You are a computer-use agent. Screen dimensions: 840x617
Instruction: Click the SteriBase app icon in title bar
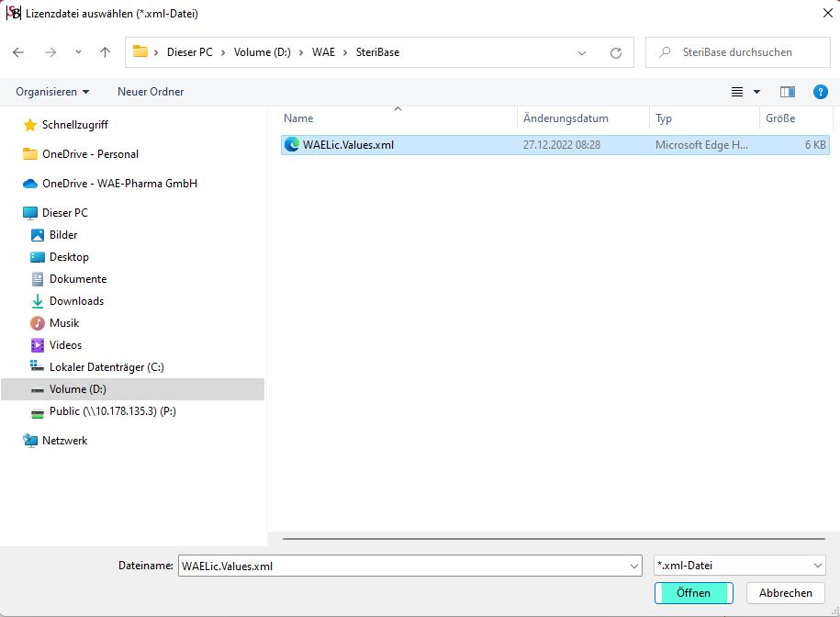point(14,13)
